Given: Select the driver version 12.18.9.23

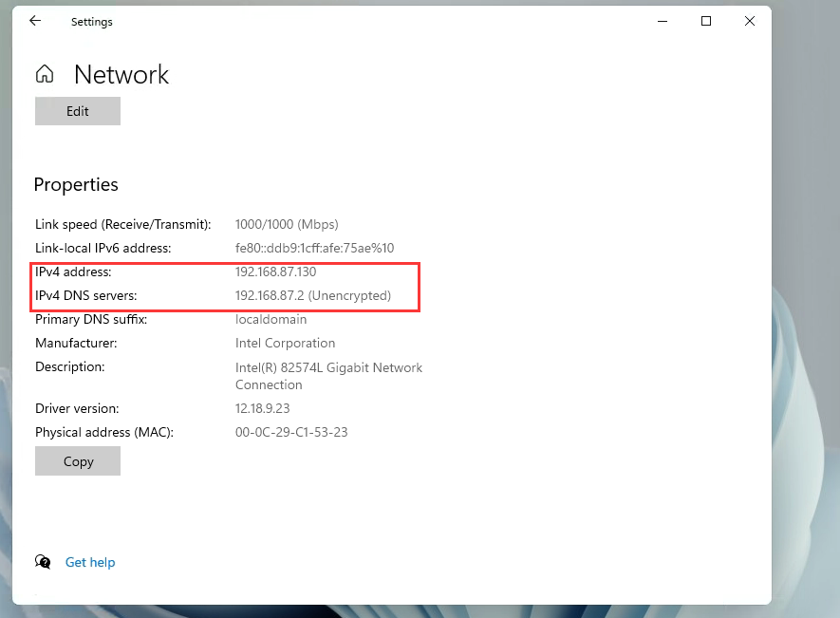Looking at the screenshot, I should click(265, 408).
